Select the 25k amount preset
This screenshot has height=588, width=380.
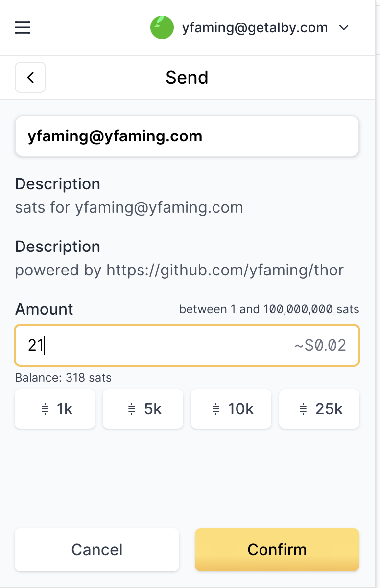[x=319, y=409]
